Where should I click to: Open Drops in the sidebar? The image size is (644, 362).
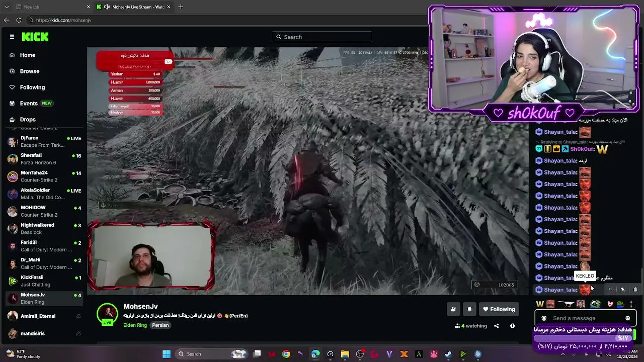point(28,119)
